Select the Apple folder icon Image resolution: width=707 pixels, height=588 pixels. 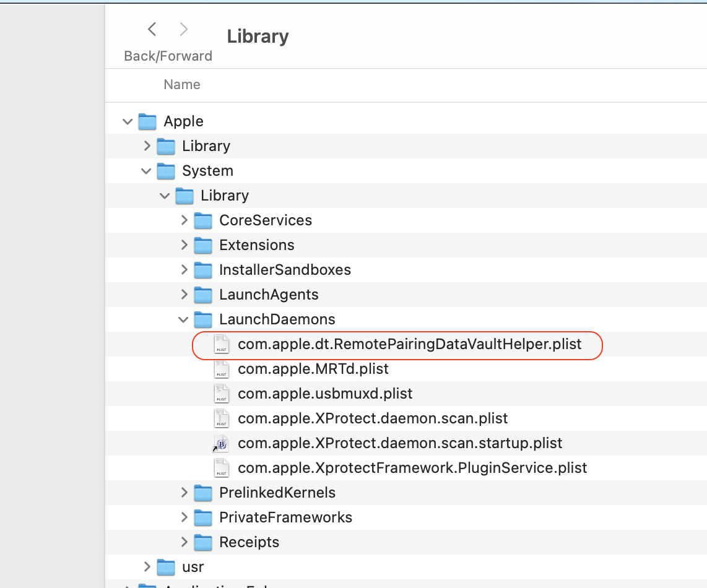click(147, 121)
